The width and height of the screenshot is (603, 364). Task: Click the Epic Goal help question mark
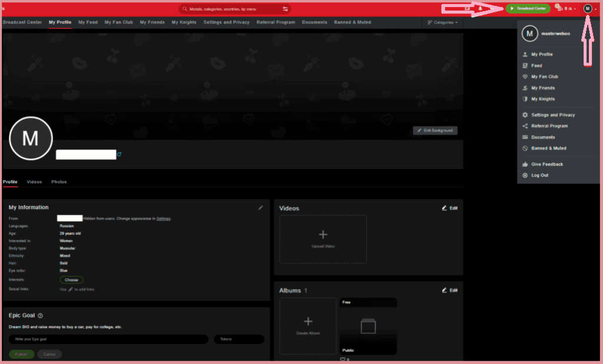click(40, 316)
